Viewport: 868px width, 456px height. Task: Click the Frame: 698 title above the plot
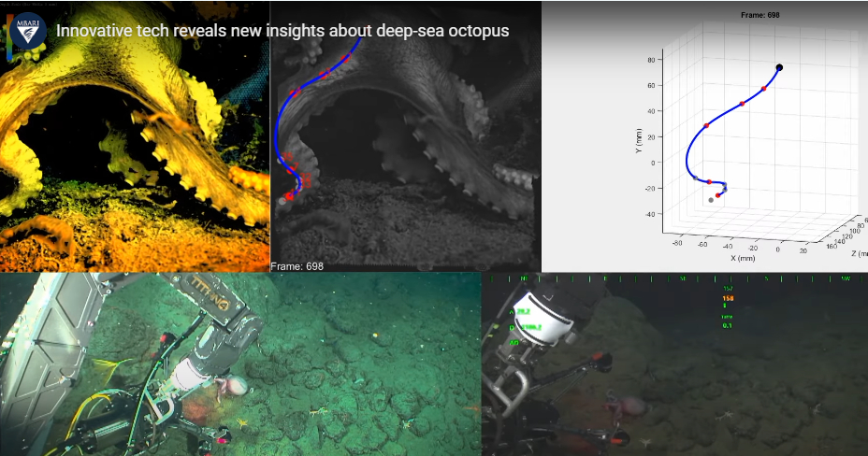(x=759, y=16)
